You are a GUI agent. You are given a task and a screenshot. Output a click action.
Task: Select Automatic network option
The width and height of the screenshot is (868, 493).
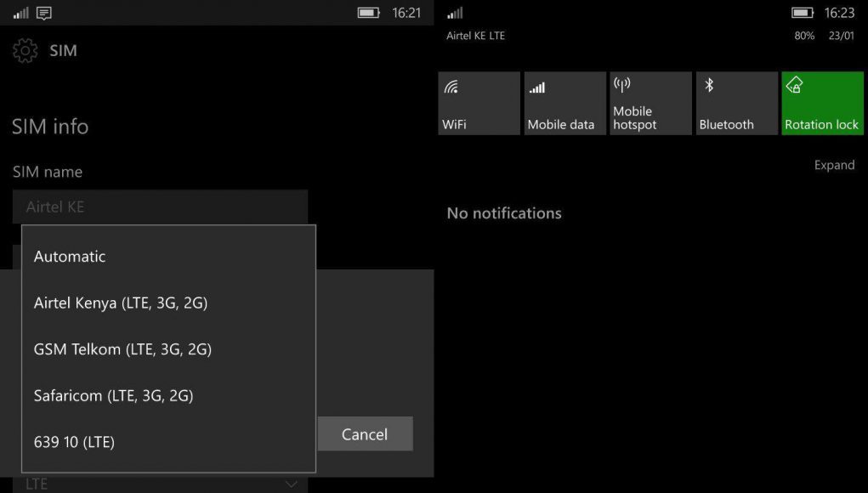168,256
